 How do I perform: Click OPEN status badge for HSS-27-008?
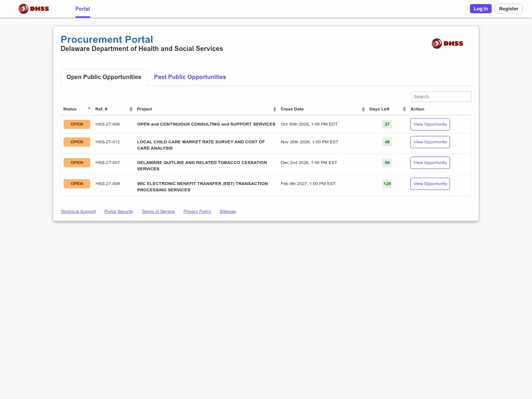point(77,184)
